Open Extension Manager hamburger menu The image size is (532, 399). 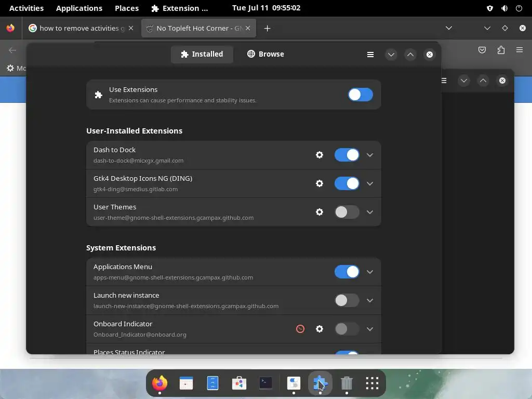(370, 54)
